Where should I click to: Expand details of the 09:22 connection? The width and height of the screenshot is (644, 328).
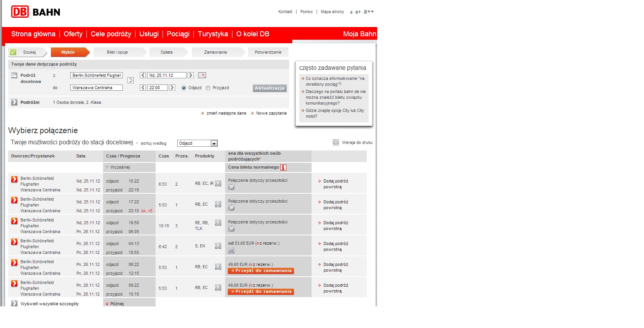coord(14,283)
